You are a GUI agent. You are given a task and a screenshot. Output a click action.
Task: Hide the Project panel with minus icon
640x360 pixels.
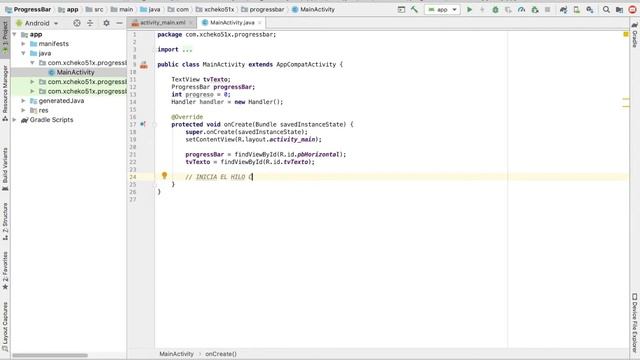[119, 23]
